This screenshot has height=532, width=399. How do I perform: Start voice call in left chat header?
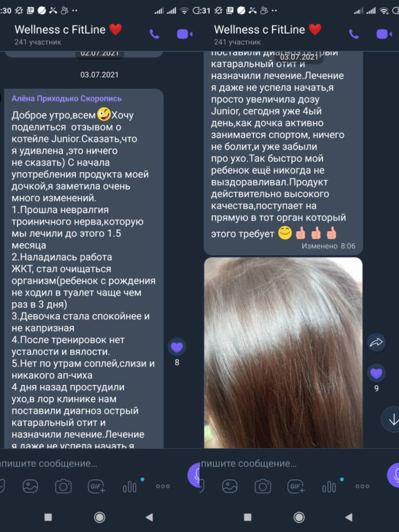(154, 34)
